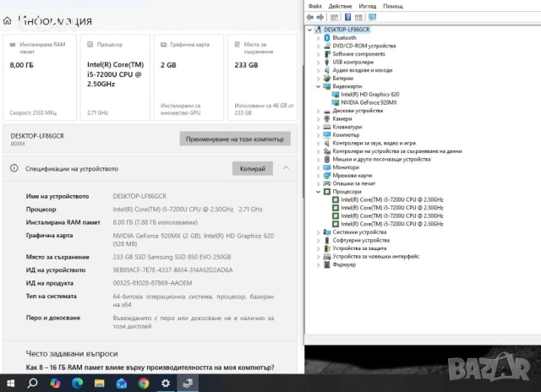Expand Системни устройства category
The image size is (541, 392).
point(318,232)
